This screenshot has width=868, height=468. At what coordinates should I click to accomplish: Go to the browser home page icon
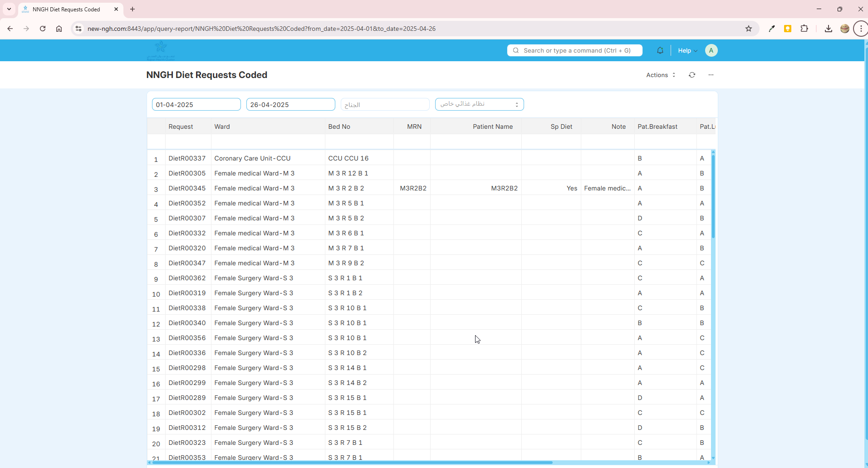pos(59,29)
